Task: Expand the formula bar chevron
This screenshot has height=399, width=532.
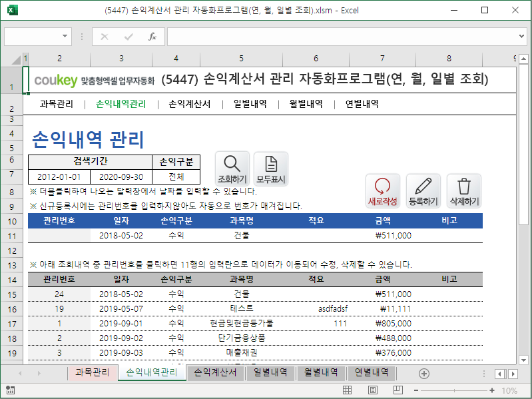Action: point(521,36)
